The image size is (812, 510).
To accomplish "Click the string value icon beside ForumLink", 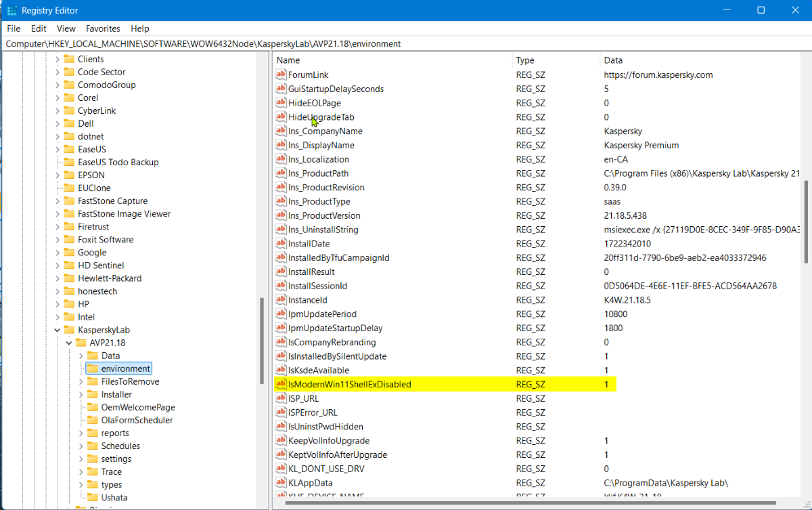I will pyautogui.click(x=281, y=75).
